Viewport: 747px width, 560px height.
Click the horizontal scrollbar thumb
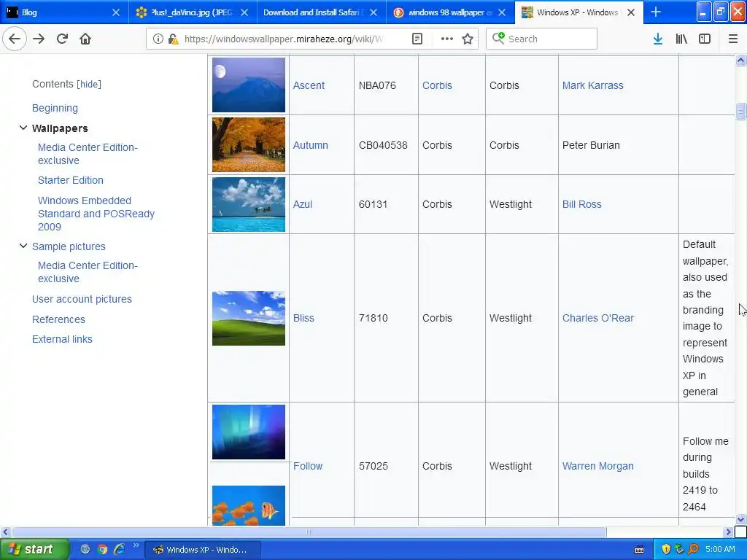(309, 532)
